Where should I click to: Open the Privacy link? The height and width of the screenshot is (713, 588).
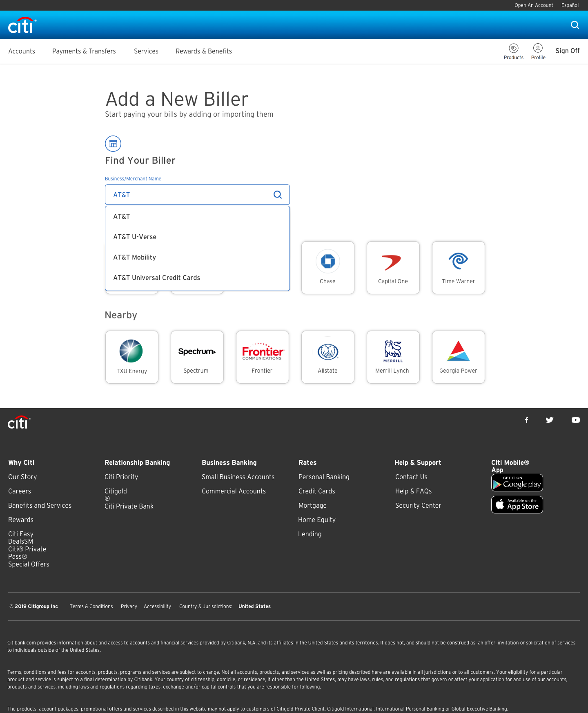tap(129, 606)
